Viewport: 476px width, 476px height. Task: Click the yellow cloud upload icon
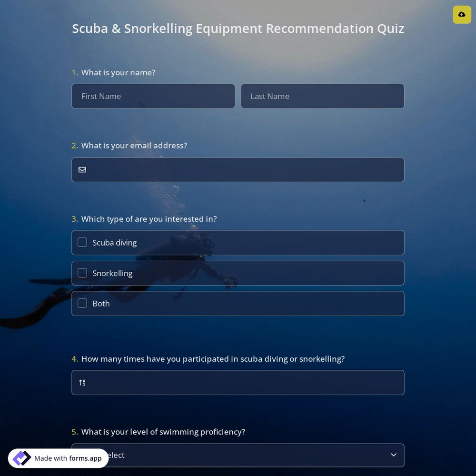pos(462,14)
